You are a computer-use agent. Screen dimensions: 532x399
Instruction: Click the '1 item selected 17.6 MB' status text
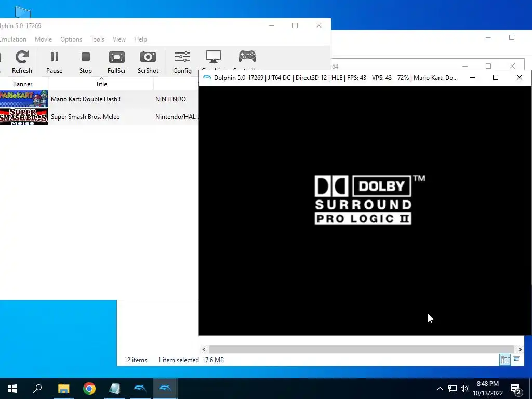coord(191,360)
